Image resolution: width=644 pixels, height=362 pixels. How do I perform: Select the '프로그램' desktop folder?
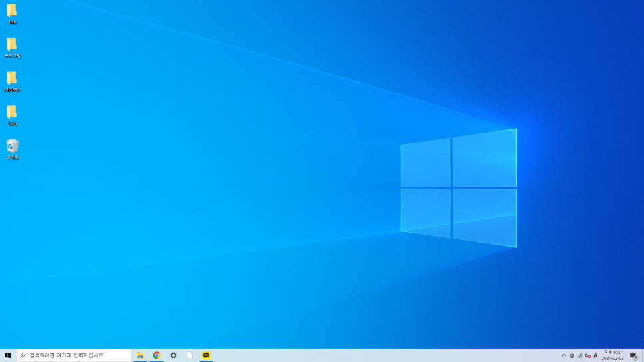tap(12, 47)
